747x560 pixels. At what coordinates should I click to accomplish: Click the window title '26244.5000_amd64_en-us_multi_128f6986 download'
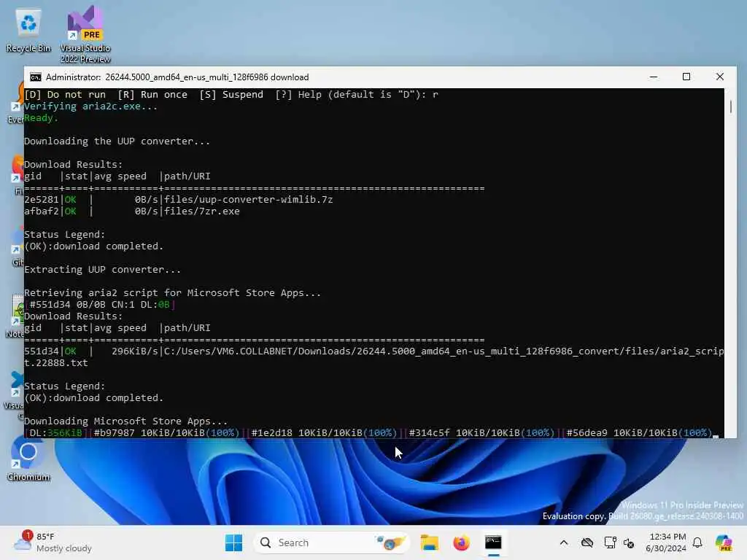pyautogui.click(x=206, y=77)
